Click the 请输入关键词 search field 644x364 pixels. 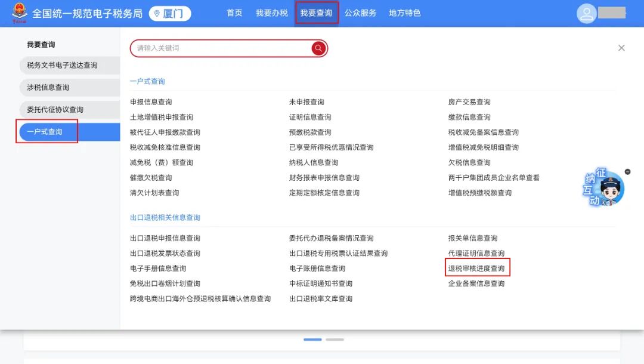coord(209,48)
